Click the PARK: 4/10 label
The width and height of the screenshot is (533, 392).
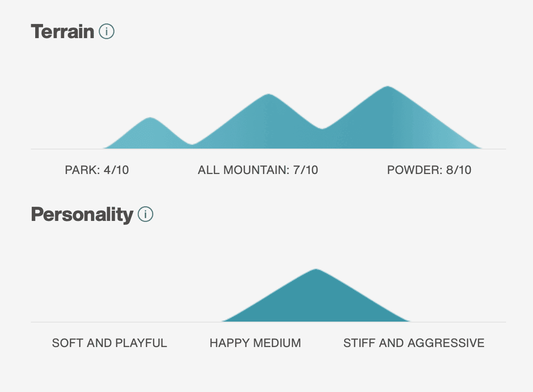click(x=97, y=170)
